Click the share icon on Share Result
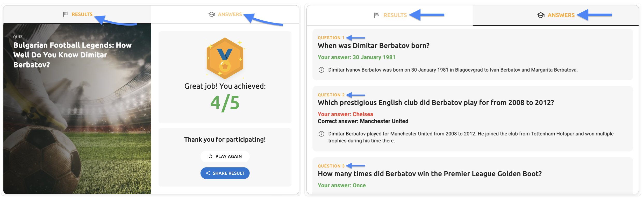The width and height of the screenshot is (644, 199). click(x=208, y=173)
